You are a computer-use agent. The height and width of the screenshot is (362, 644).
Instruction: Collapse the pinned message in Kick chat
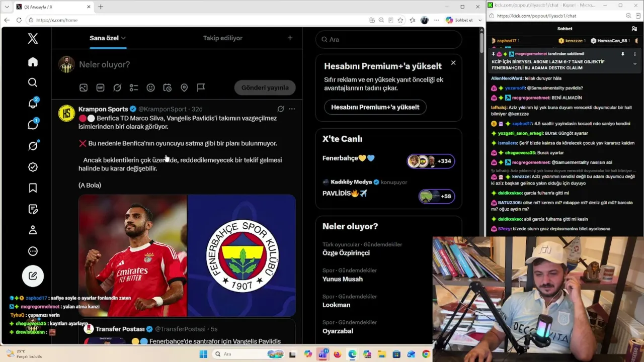tap(634, 64)
